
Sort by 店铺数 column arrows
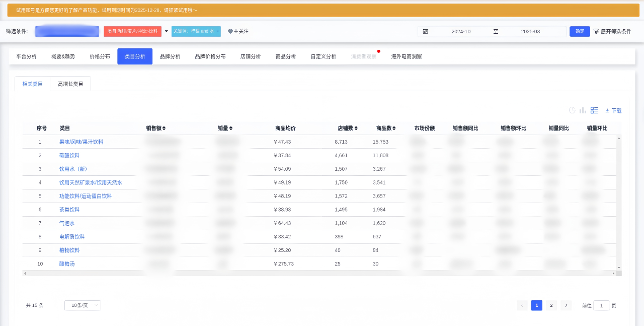(x=356, y=128)
